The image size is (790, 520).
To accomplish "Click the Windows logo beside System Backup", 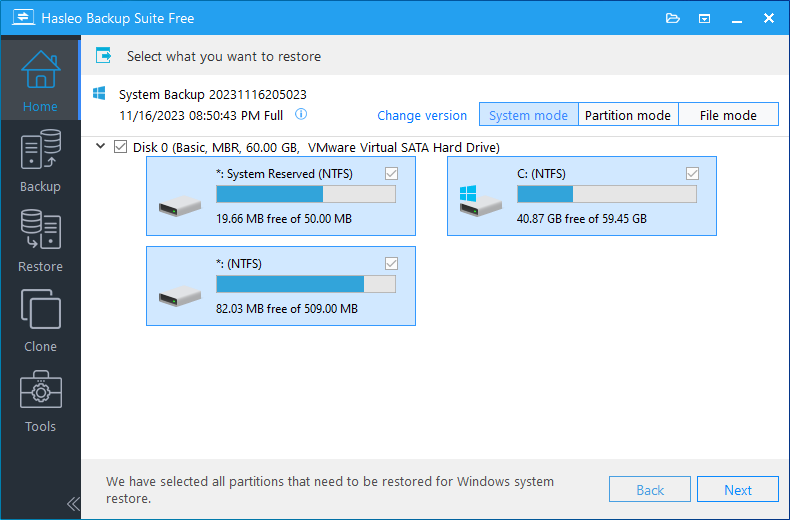I will (99, 93).
